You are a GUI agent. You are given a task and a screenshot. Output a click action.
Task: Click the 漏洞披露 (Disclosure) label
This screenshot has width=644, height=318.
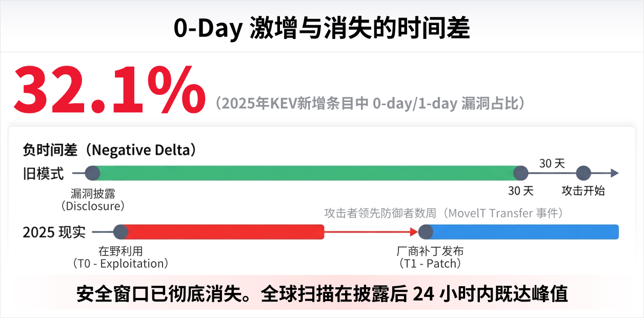(x=93, y=200)
